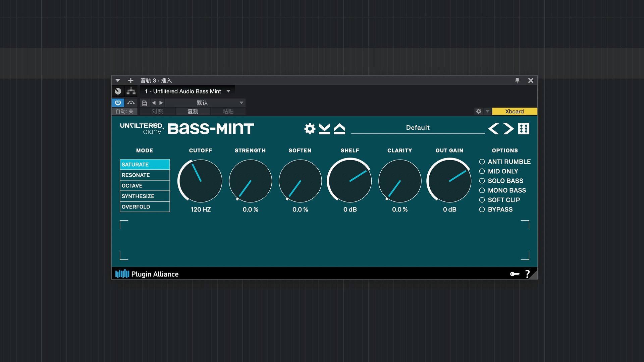
Task: Click the plus icon in window header
Action: 131,80
